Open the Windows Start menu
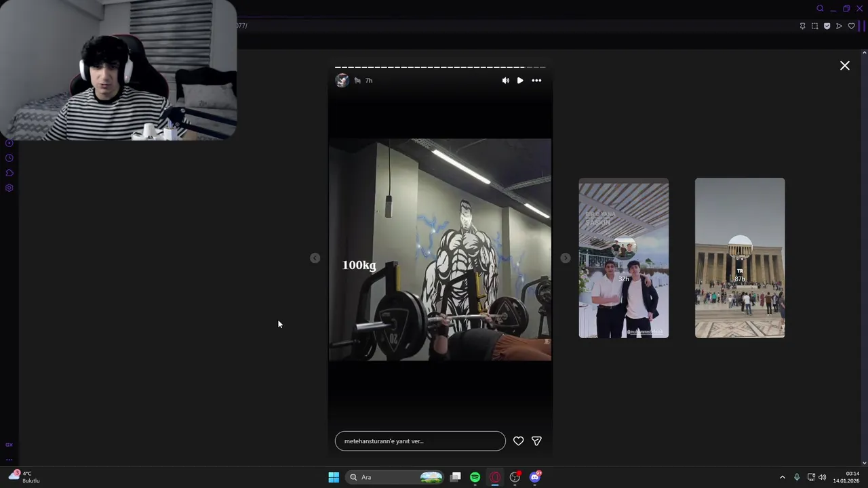Screen dimensions: 868x488 coord(334,477)
